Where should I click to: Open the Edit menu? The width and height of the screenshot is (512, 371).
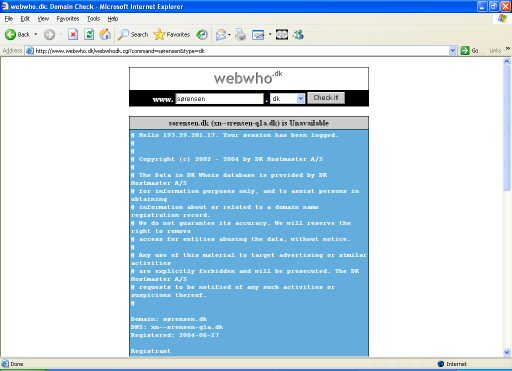pos(25,19)
